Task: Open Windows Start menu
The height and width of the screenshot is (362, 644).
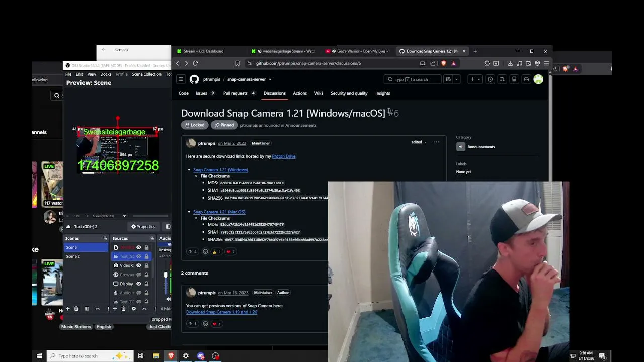Action: click(x=39, y=356)
